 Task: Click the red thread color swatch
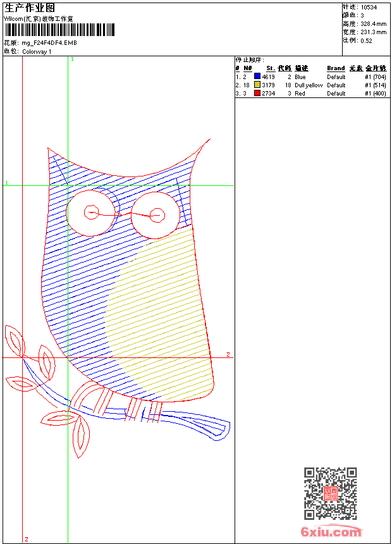[257, 93]
